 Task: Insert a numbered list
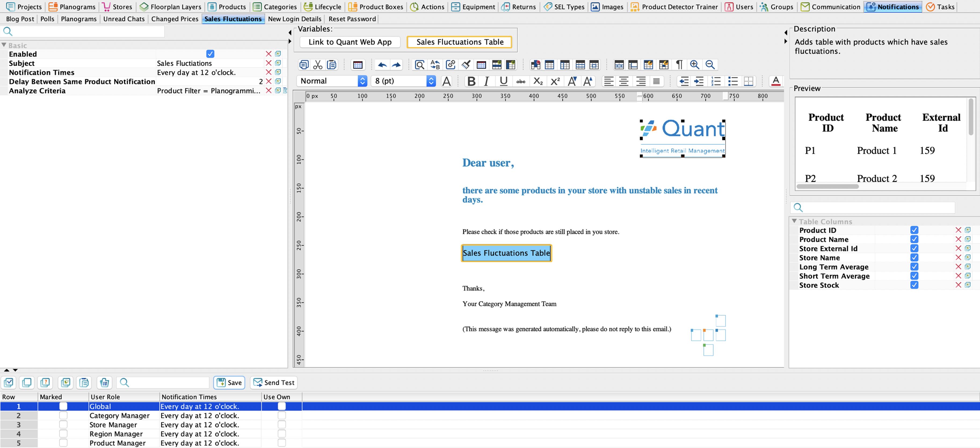pos(716,81)
